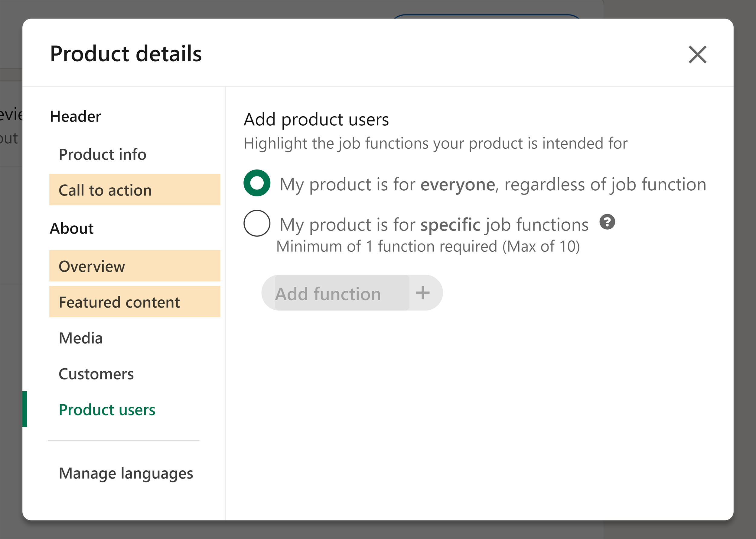756x539 pixels.
Task: Open the Media section
Action: pos(80,338)
